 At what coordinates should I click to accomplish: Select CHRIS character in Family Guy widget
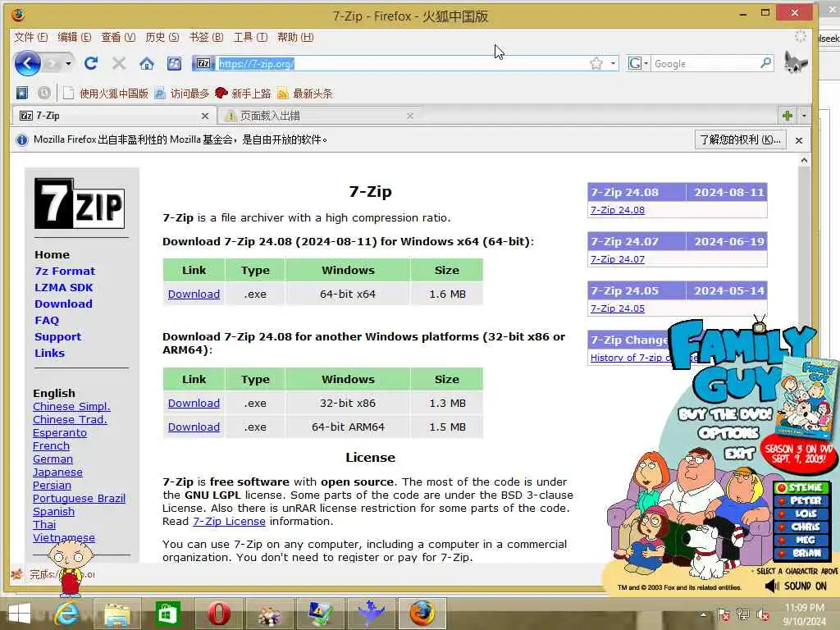(x=801, y=527)
